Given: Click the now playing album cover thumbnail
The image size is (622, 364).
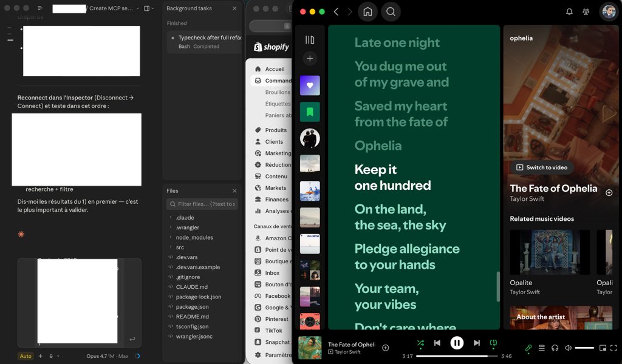Looking at the screenshot, I should (310, 348).
